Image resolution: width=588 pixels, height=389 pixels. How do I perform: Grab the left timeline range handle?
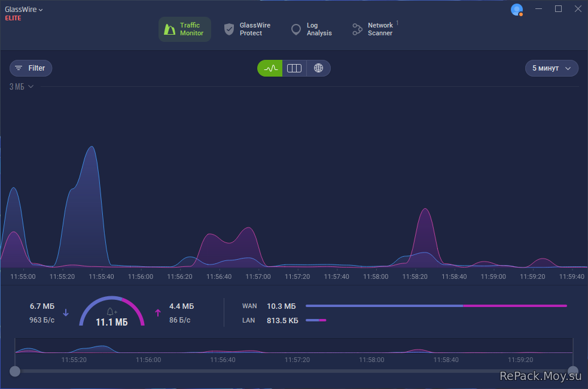(14, 372)
